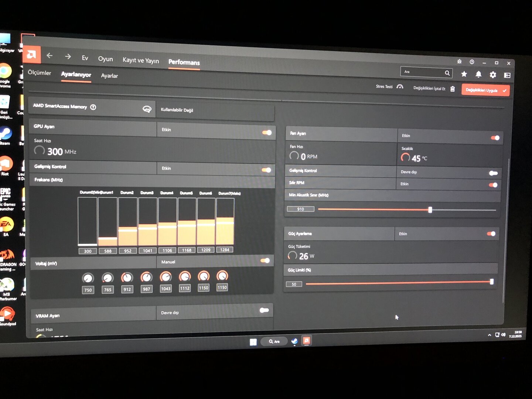Click the trash icon for Değişiklikleri İptal Et

tap(453, 89)
